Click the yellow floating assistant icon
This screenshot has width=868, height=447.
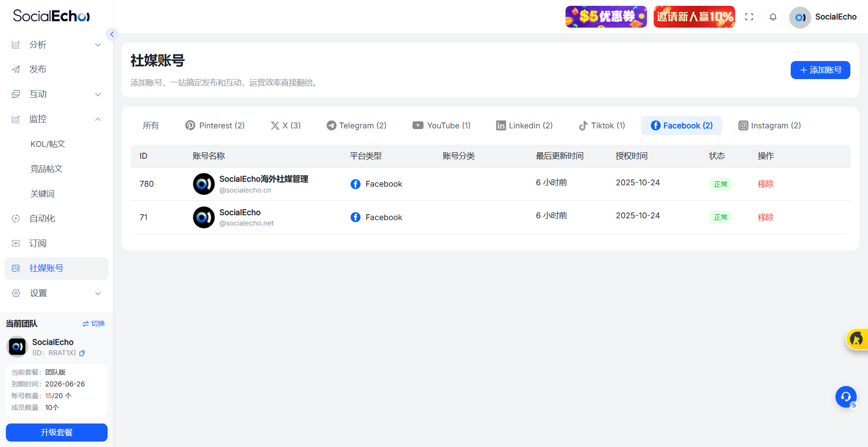click(x=857, y=339)
